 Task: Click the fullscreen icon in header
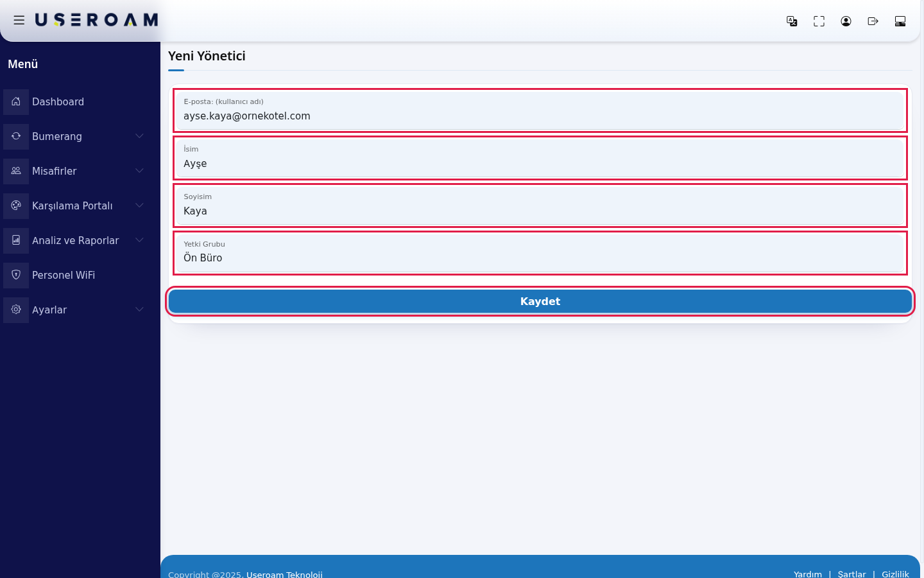coord(819,21)
